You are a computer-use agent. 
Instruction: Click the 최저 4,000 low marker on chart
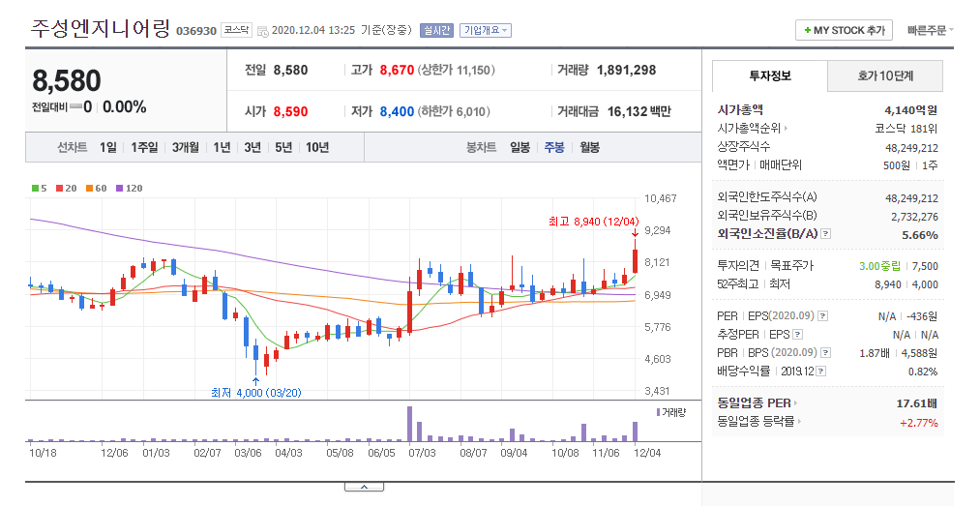pyautogui.click(x=256, y=393)
